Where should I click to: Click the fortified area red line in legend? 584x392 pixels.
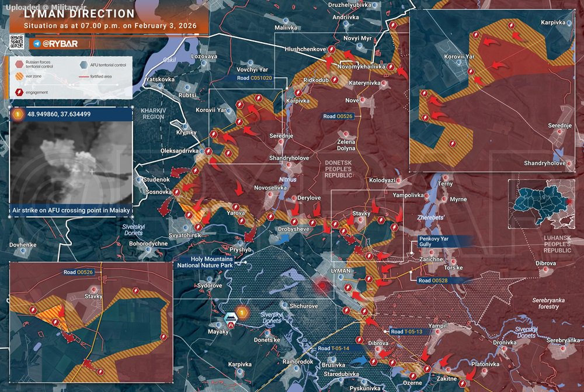[84, 77]
